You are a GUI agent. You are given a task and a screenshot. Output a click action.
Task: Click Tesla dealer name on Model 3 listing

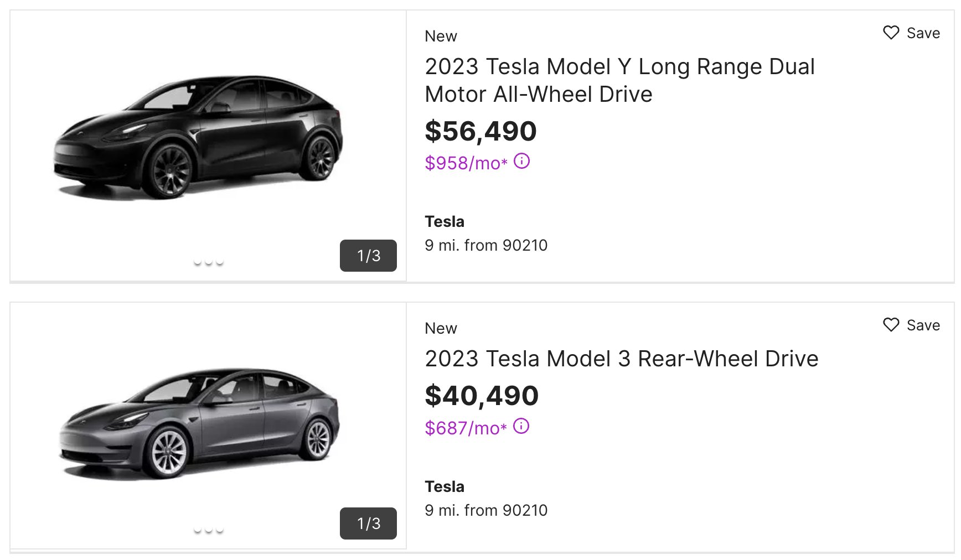(x=445, y=486)
